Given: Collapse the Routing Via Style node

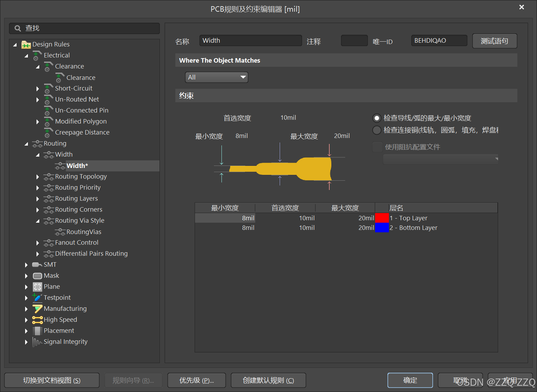Looking at the screenshot, I should click(x=38, y=221).
